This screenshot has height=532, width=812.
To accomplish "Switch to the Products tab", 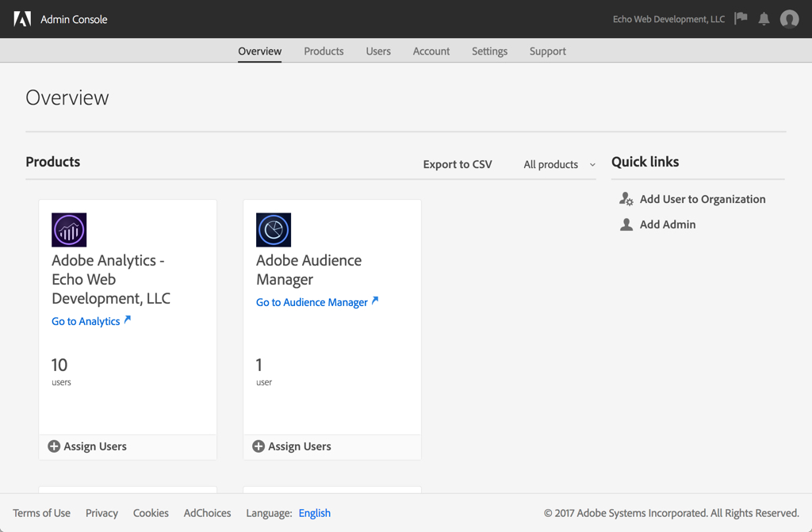I will (324, 52).
